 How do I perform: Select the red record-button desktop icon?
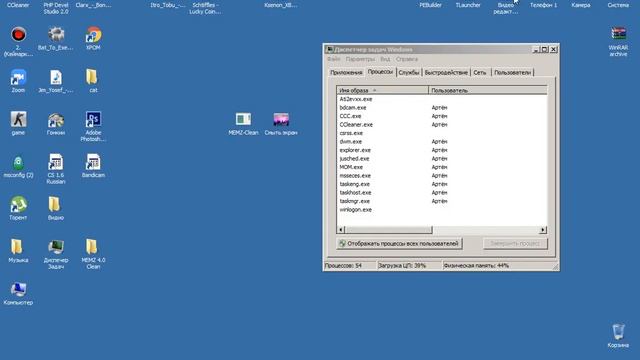point(18,35)
